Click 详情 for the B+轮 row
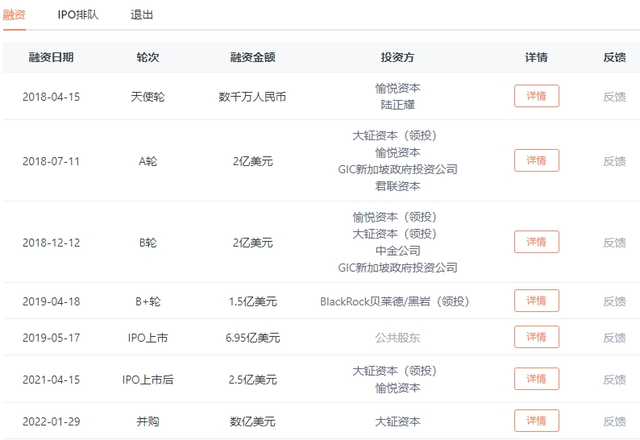640x440 pixels. pyautogui.click(x=536, y=301)
